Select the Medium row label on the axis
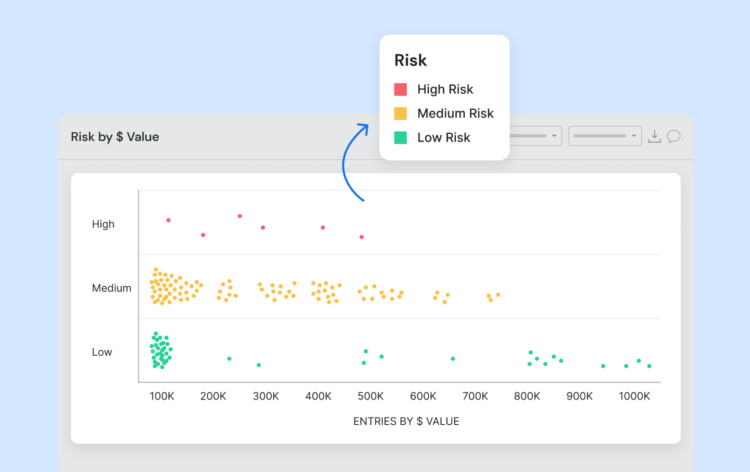The width and height of the screenshot is (750, 472). [x=111, y=288]
